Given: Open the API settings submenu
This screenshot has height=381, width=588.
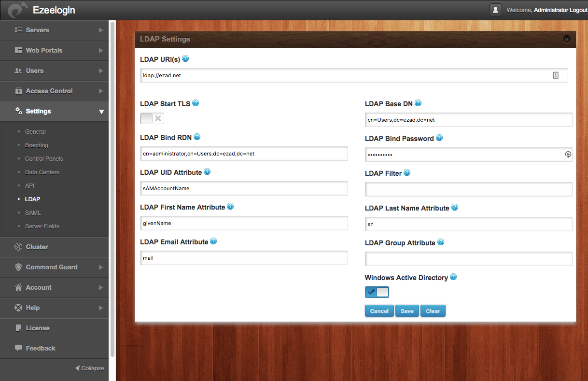Looking at the screenshot, I should (x=29, y=185).
